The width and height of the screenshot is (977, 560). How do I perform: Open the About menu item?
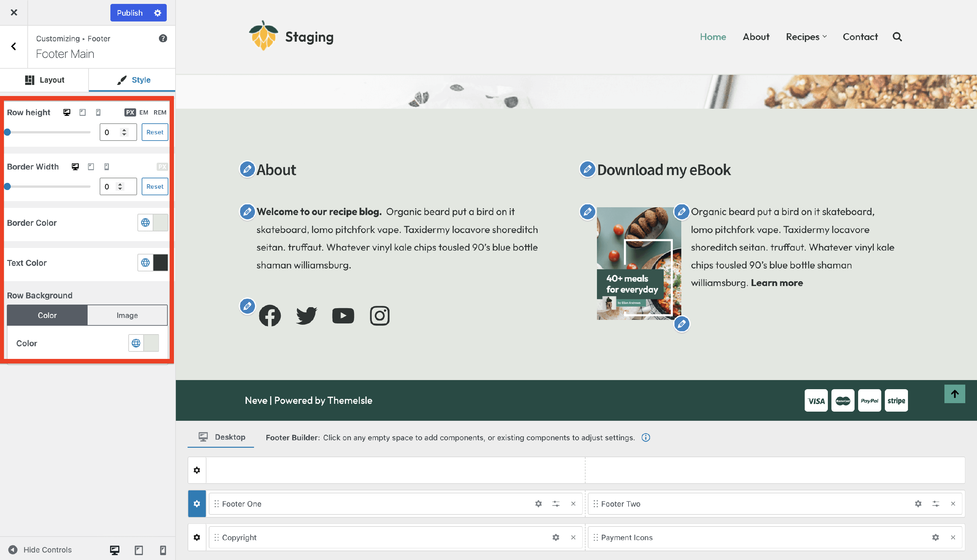(x=756, y=37)
